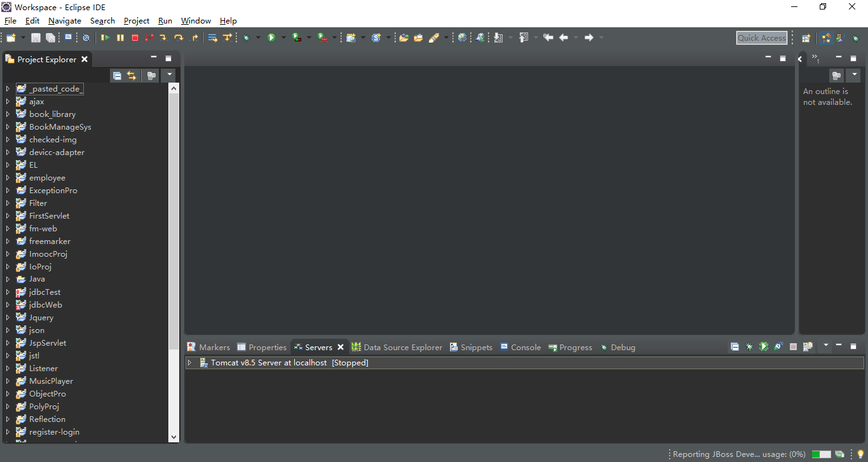Open the File menu
The image size is (868, 462).
point(10,21)
